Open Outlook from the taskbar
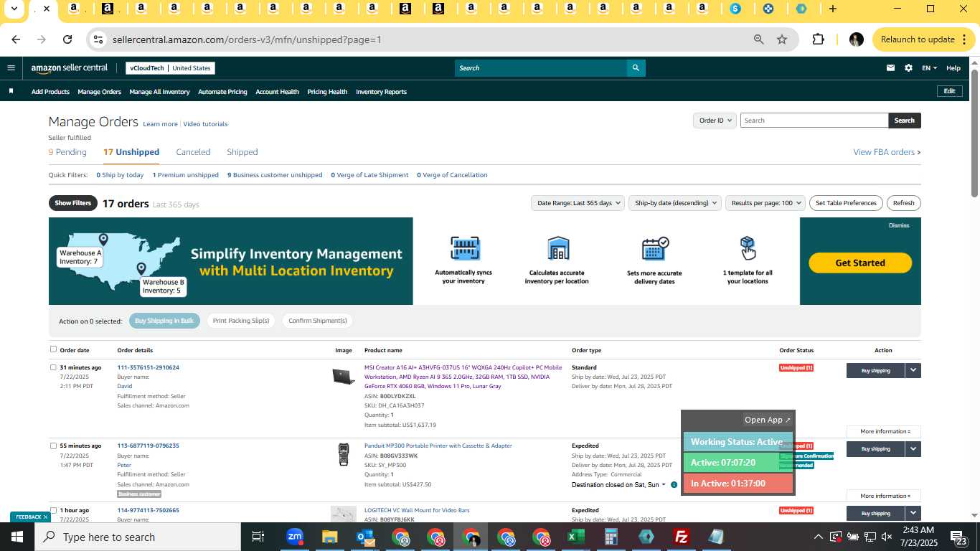The image size is (980, 551). coord(365,537)
